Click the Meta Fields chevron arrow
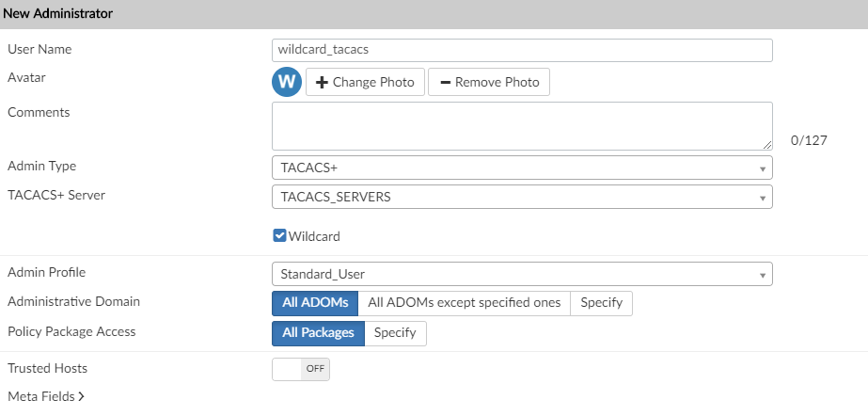 [82, 397]
